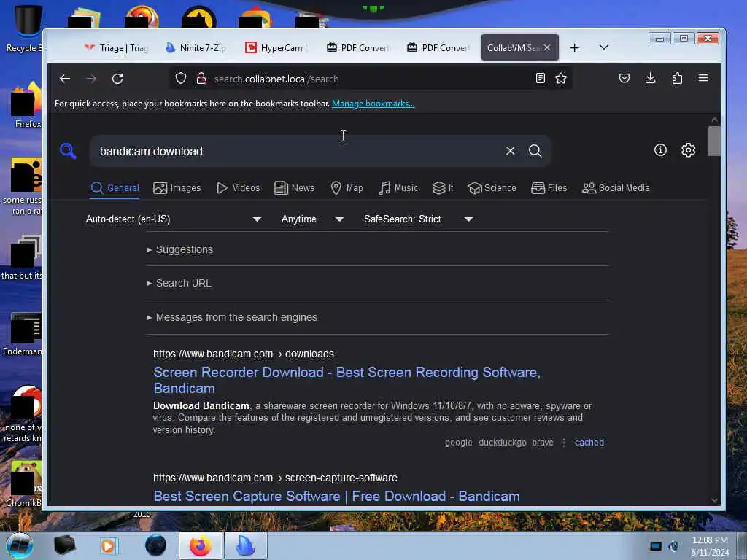
Task: Select the Science category
Action: (492, 187)
